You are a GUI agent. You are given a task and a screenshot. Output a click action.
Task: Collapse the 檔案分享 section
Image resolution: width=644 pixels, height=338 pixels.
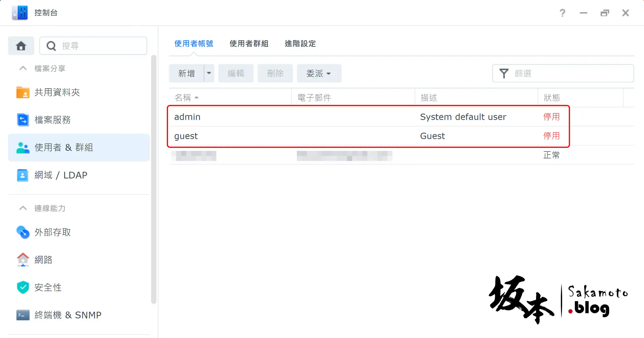click(23, 68)
